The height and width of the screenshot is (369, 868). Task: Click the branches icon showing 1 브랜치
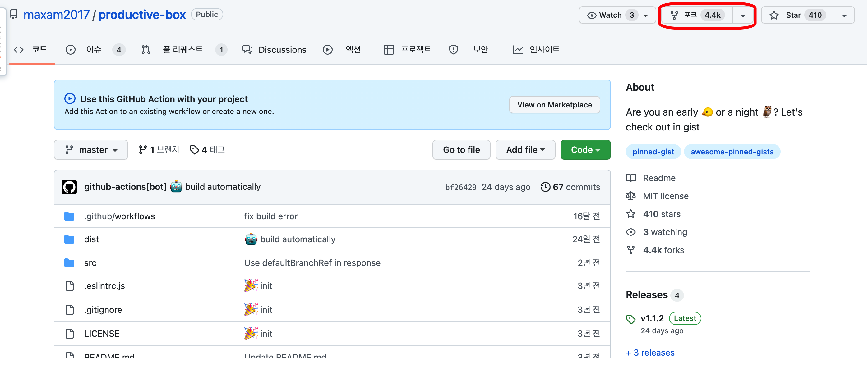(142, 149)
